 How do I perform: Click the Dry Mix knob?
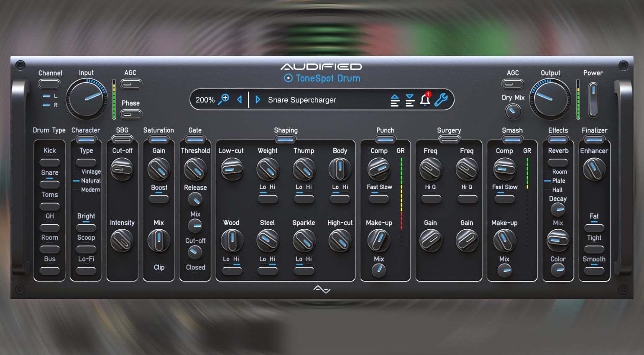coord(513,112)
